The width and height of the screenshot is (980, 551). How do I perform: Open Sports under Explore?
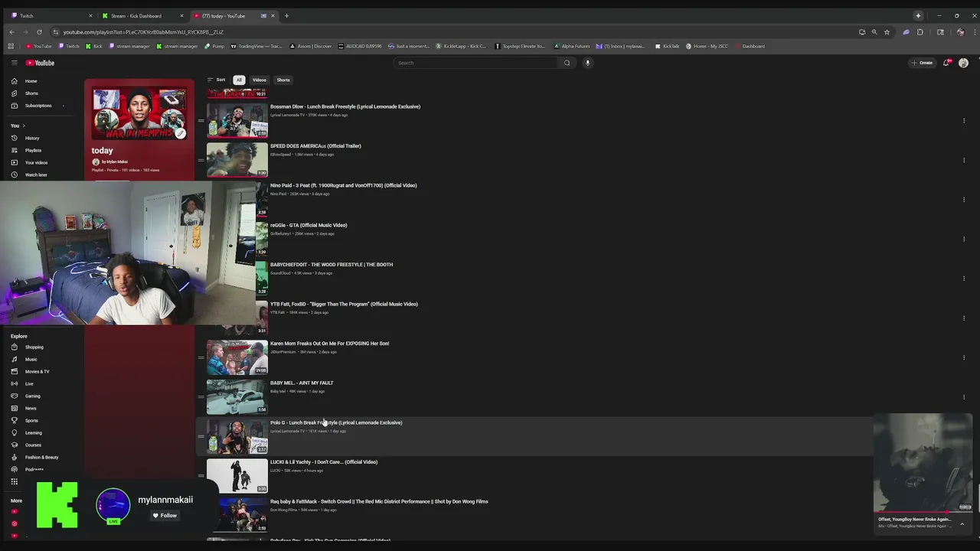click(x=31, y=421)
